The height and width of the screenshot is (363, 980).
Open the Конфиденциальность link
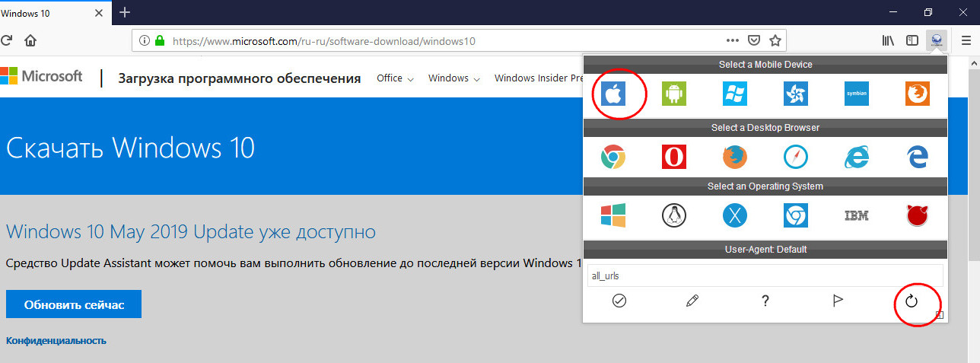tap(56, 340)
